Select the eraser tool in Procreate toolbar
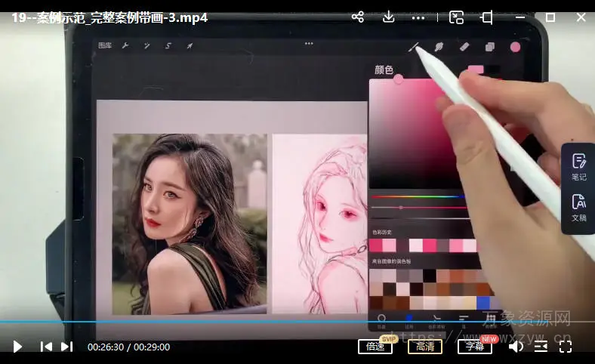 tap(464, 47)
